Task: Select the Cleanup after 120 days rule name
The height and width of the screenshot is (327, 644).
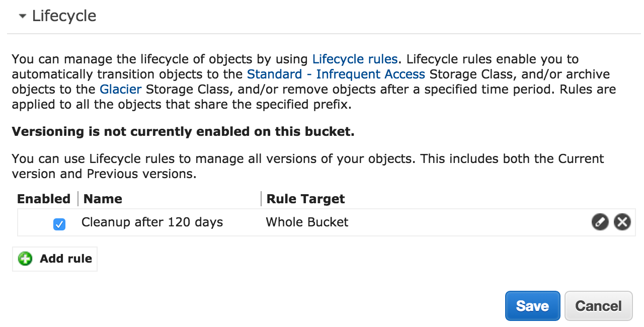Action: [x=152, y=222]
